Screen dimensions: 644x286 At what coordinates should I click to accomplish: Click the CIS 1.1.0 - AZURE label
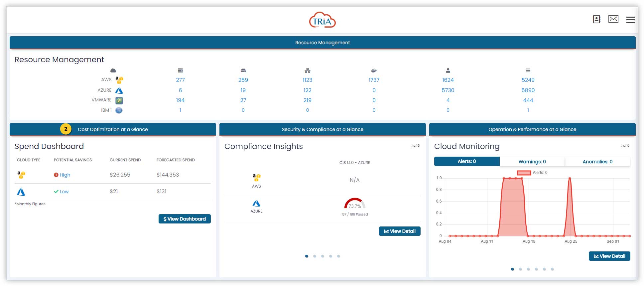pyautogui.click(x=354, y=163)
